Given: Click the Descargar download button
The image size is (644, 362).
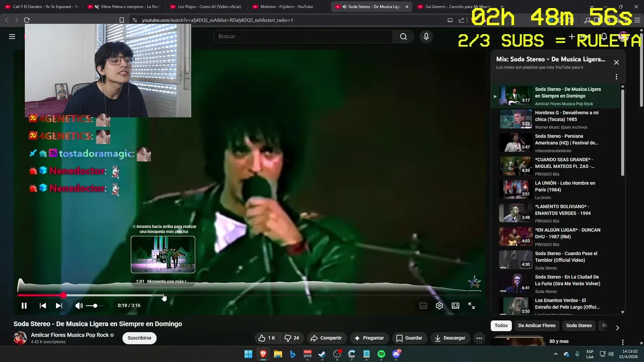Looking at the screenshot, I should point(450,338).
